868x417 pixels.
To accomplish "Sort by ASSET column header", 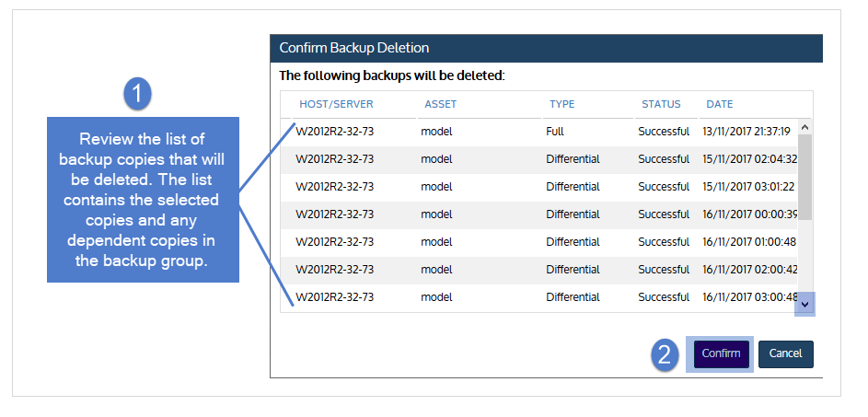I will click(441, 104).
